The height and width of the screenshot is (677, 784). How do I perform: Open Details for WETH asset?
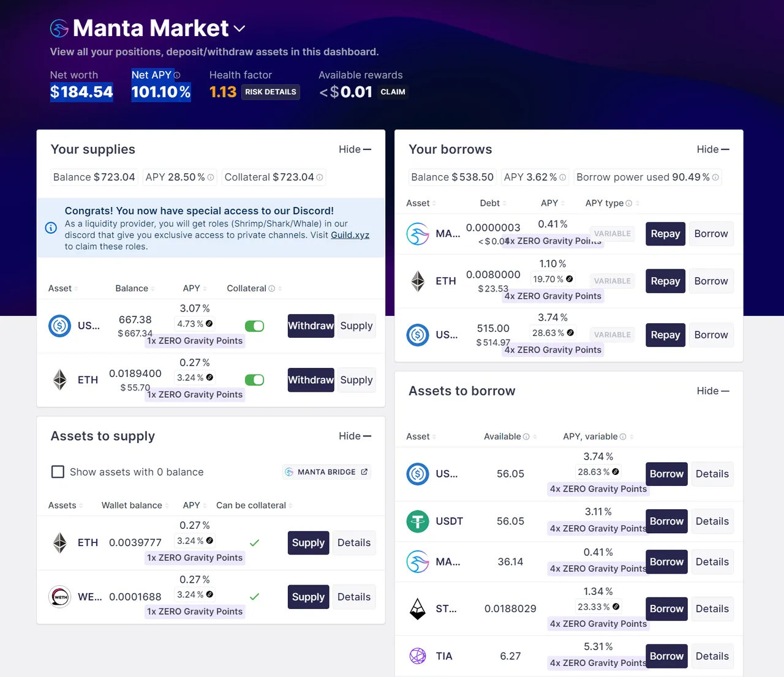coord(354,597)
